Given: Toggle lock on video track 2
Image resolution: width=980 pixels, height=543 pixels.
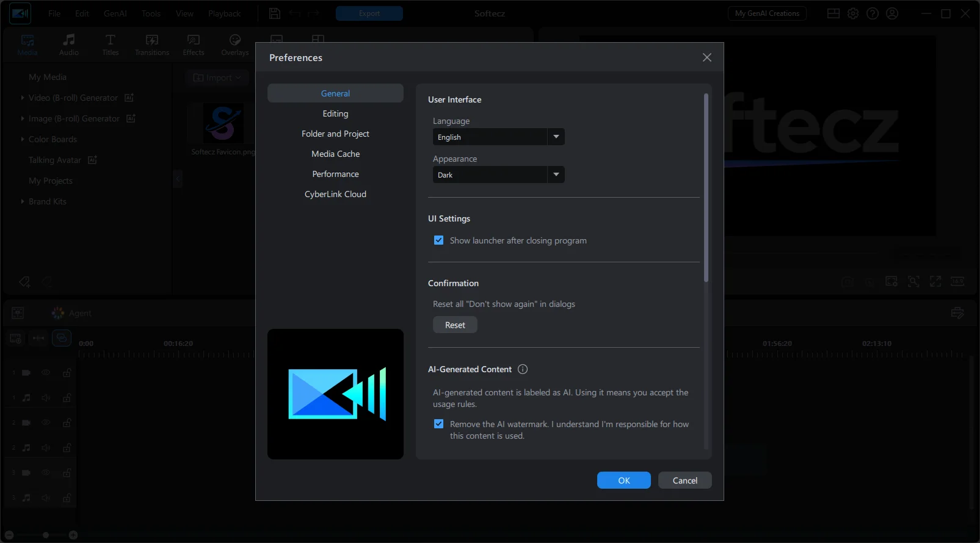Looking at the screenshot, I should 67,422.
